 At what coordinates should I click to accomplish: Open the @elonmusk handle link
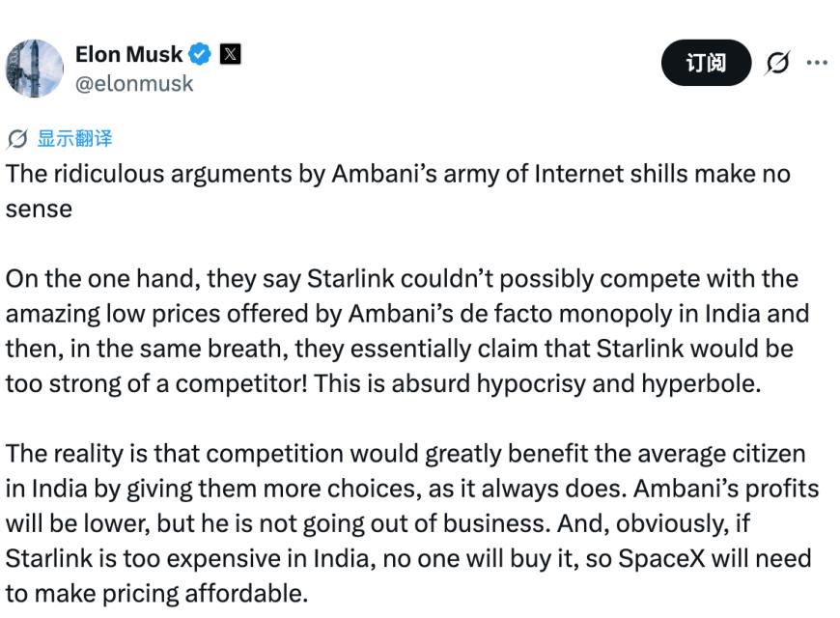click(134, 84)
